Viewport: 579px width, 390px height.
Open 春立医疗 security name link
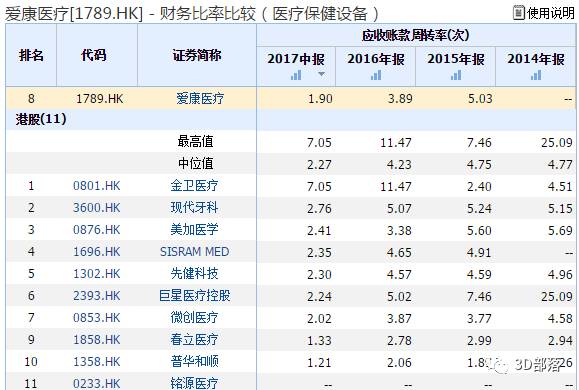(x=194, y=339)
